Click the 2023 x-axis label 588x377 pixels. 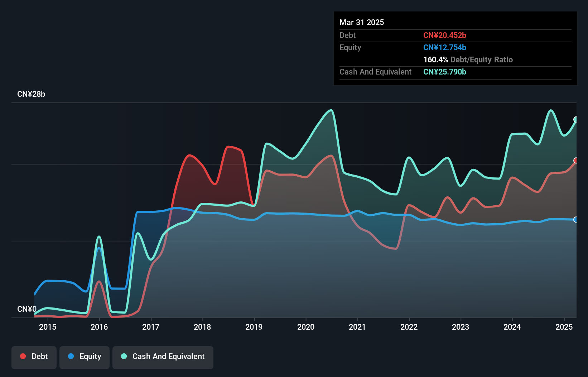coord(461,327)
